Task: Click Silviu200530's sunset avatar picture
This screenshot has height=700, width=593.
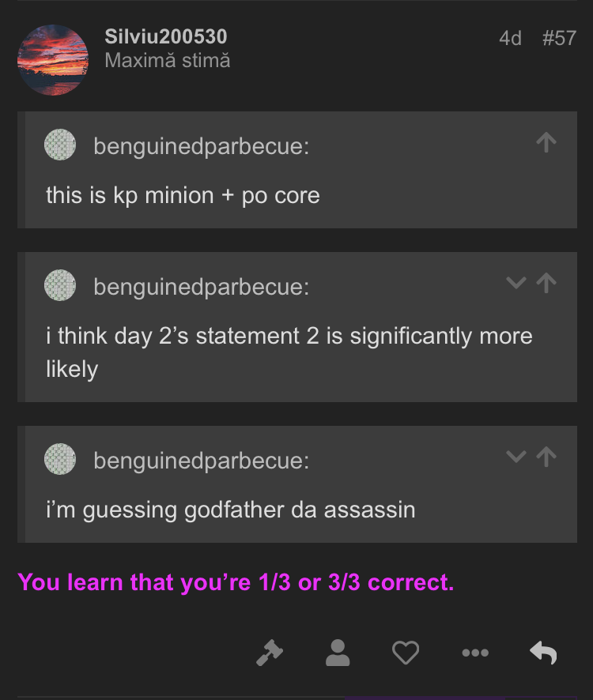Action: [x=52, y=59]
